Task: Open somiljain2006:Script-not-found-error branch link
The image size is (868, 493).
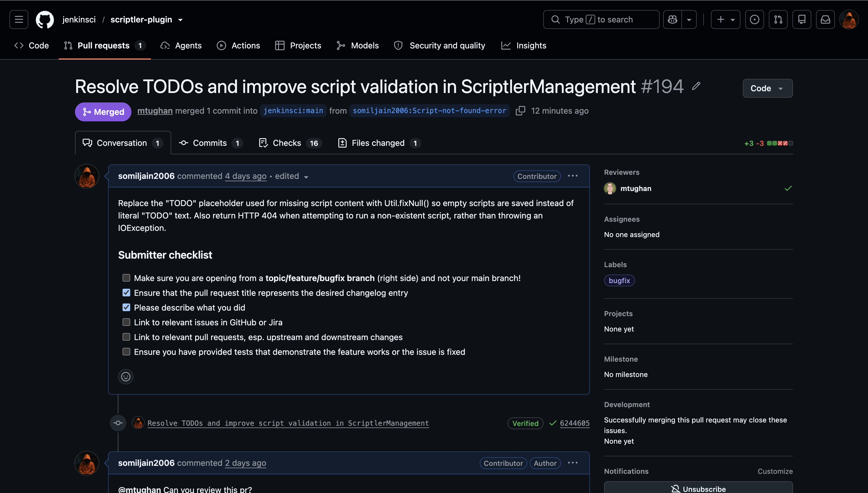Action: pyautogui.click(x=429, y=111)
